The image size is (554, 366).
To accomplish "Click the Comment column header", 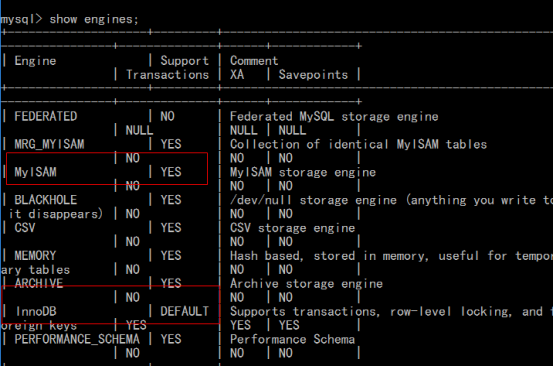I will [254, 61].
